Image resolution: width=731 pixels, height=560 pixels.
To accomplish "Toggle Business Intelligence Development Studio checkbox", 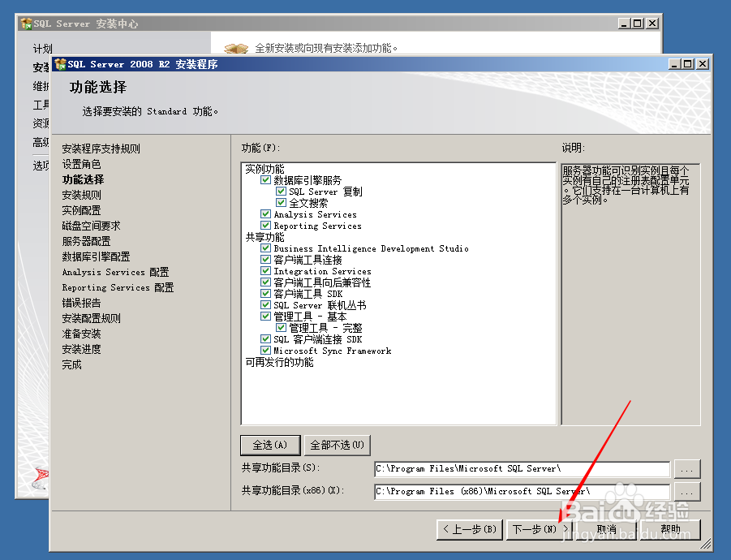I will [x=266, y=248].
